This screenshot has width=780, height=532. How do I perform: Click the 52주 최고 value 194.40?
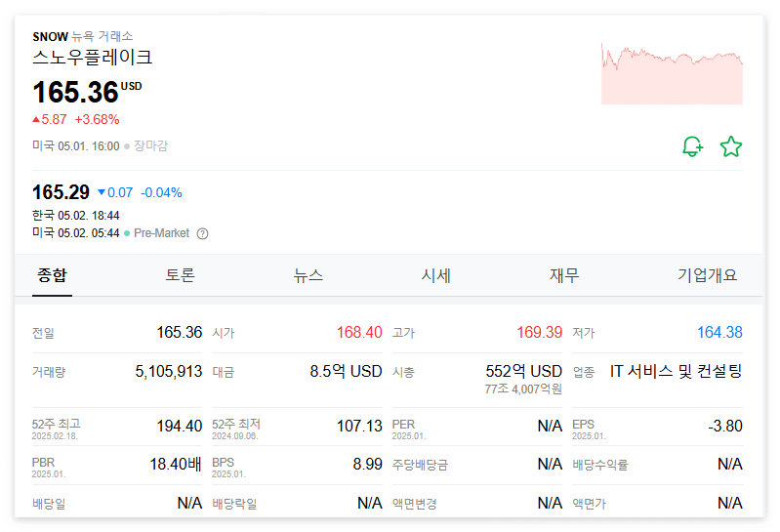tap(180, 427)
